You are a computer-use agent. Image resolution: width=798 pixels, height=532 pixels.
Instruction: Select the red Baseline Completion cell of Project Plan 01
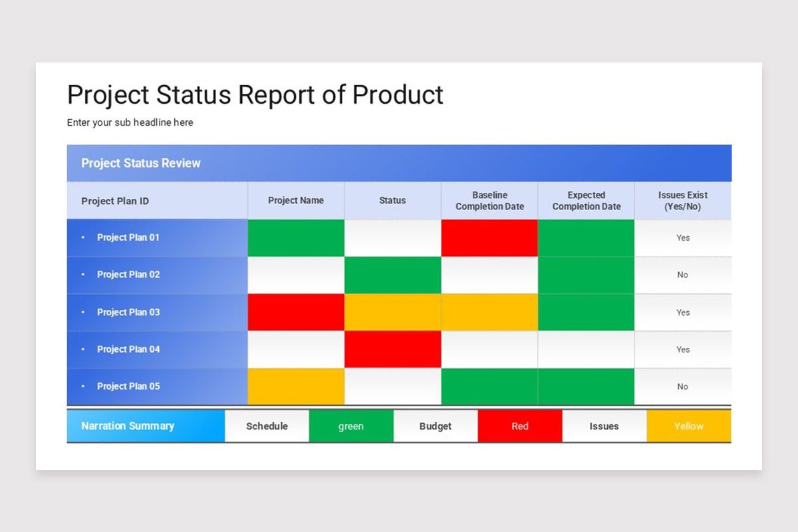point(489,237)
